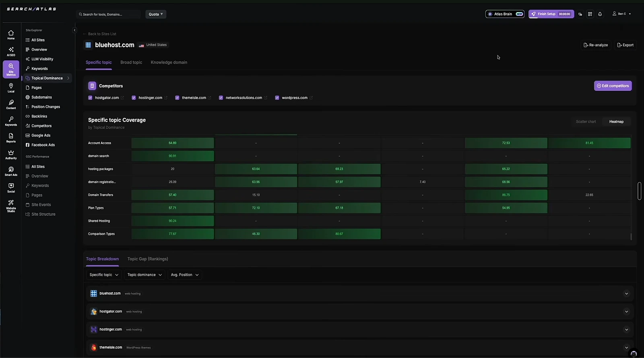The width and height of the screenshot is (644, 358).
Task: Click the notifications bell icon
Action: click(x=600, y=14)
